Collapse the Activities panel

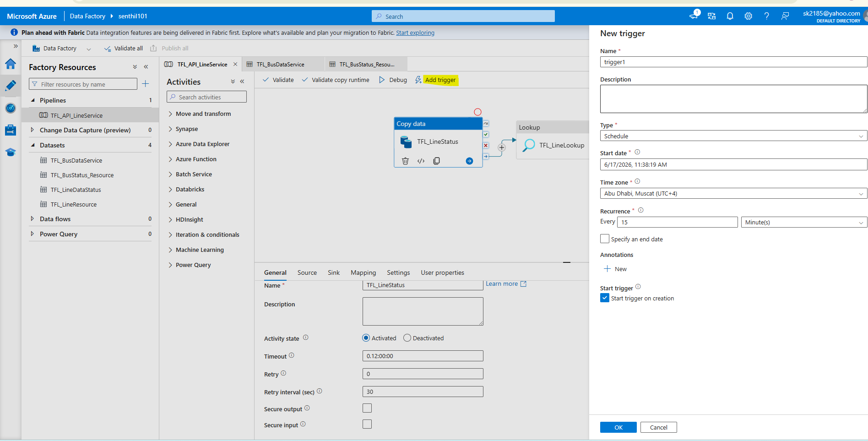(x=242, y=82)
